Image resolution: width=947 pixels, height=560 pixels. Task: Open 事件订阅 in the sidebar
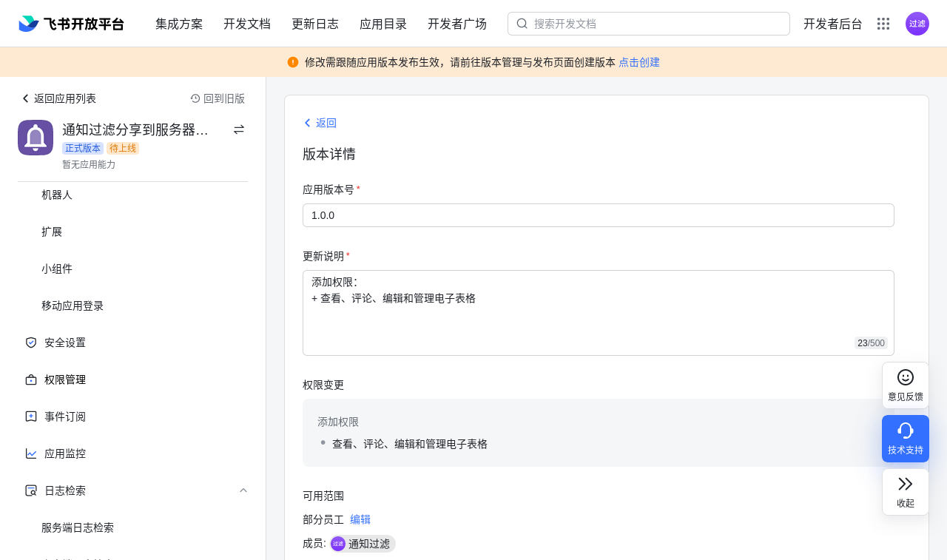65,416
